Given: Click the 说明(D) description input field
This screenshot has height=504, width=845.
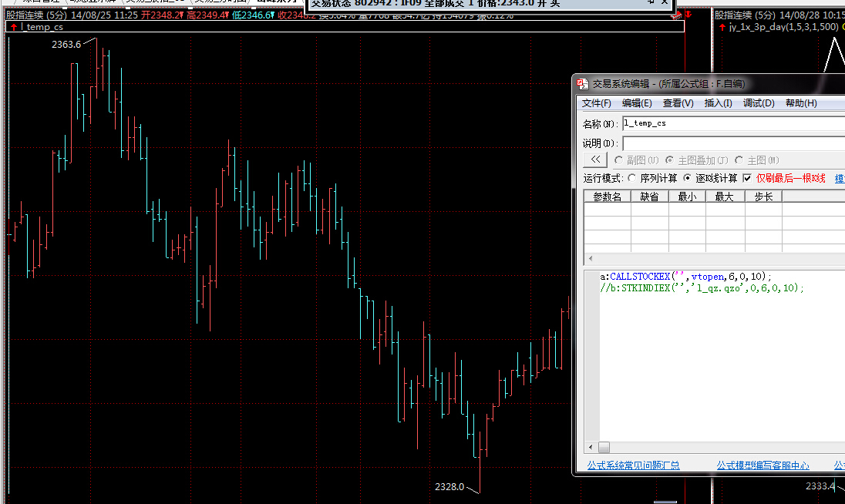Looking at the screenshot, I should click(733, 143).
